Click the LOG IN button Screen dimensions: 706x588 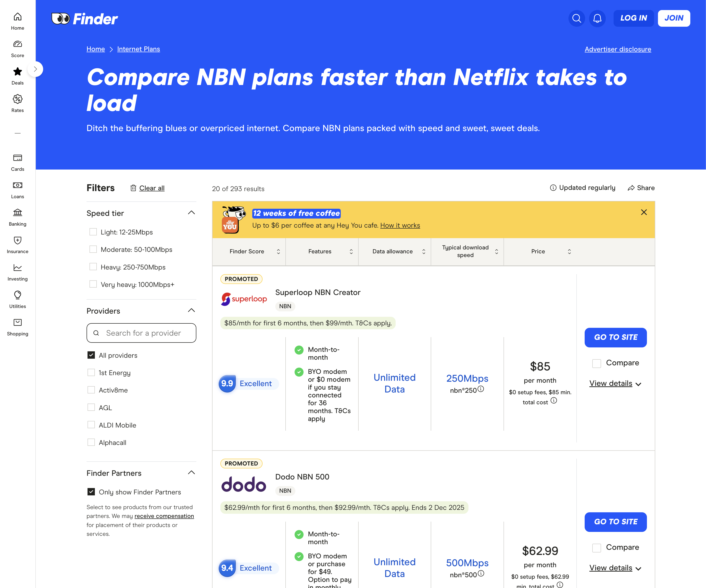(x=634, y=18)
